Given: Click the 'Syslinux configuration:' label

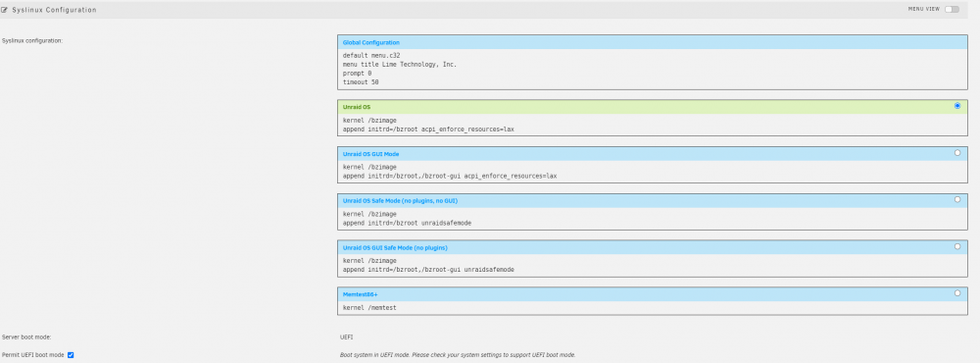Looking at the screenshot, I should tap(32, 40).
